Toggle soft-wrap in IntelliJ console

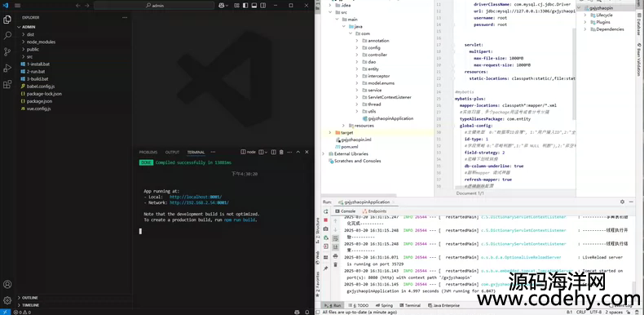click(x=335, y=238)
